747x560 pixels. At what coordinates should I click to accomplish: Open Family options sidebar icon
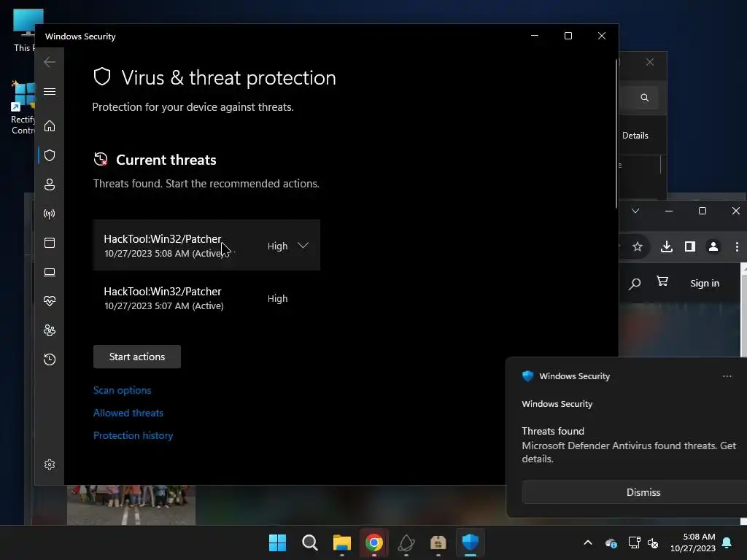tap(50, 330)
